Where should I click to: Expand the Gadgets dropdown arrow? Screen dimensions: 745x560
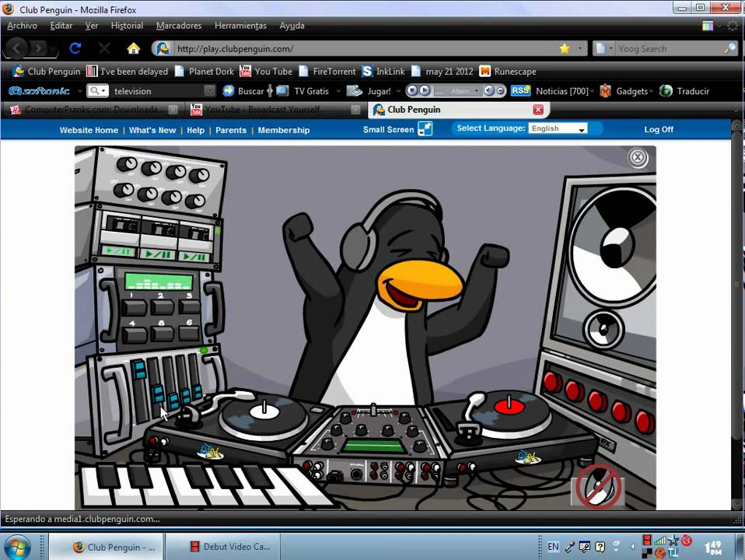(651, 91)
